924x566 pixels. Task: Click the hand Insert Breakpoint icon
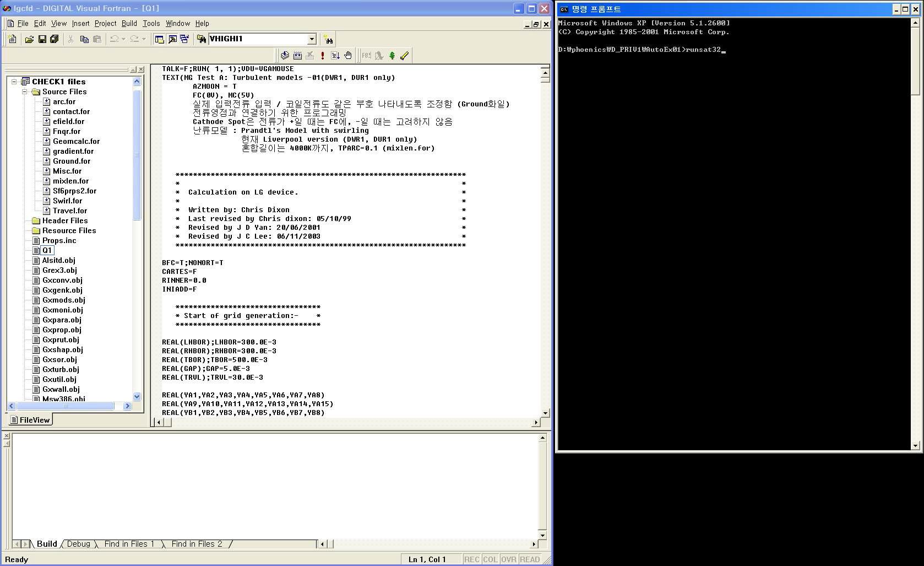pos(348,56)
